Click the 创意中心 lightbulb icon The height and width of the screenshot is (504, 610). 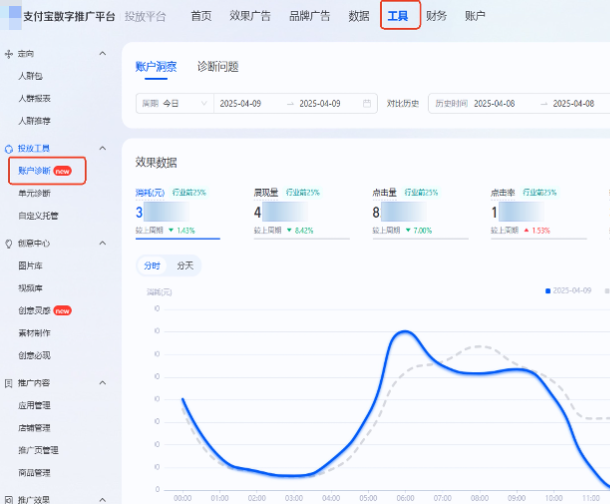[9, 243]
